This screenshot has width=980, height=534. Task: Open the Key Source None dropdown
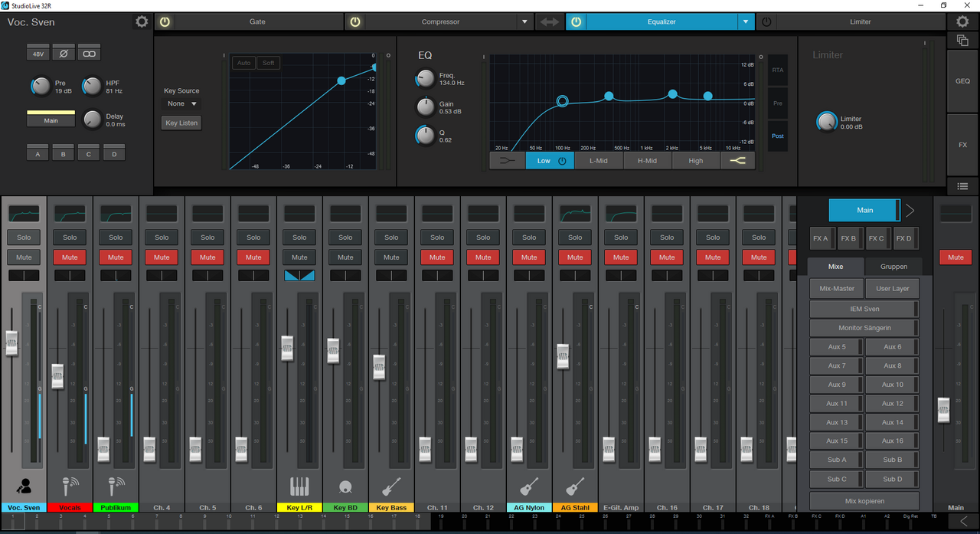[x=182, y=103]
